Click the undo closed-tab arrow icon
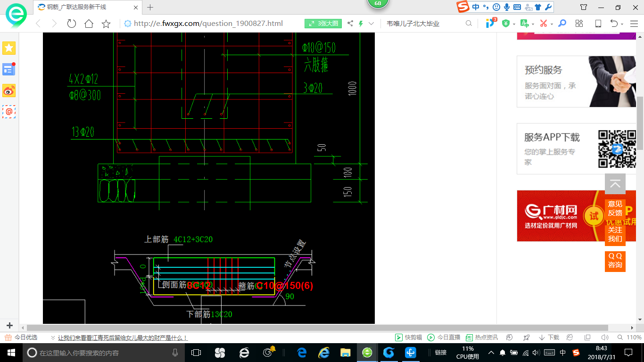Screen dimensions: 644x362 614,24
